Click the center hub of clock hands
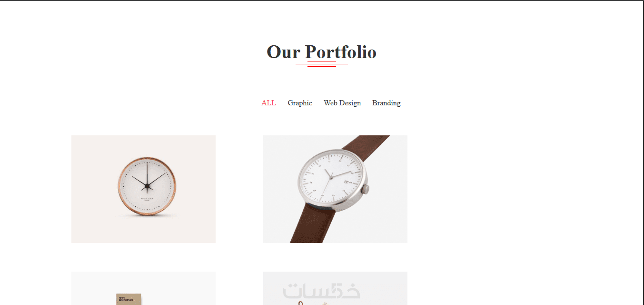 click(x=147, y=185)
